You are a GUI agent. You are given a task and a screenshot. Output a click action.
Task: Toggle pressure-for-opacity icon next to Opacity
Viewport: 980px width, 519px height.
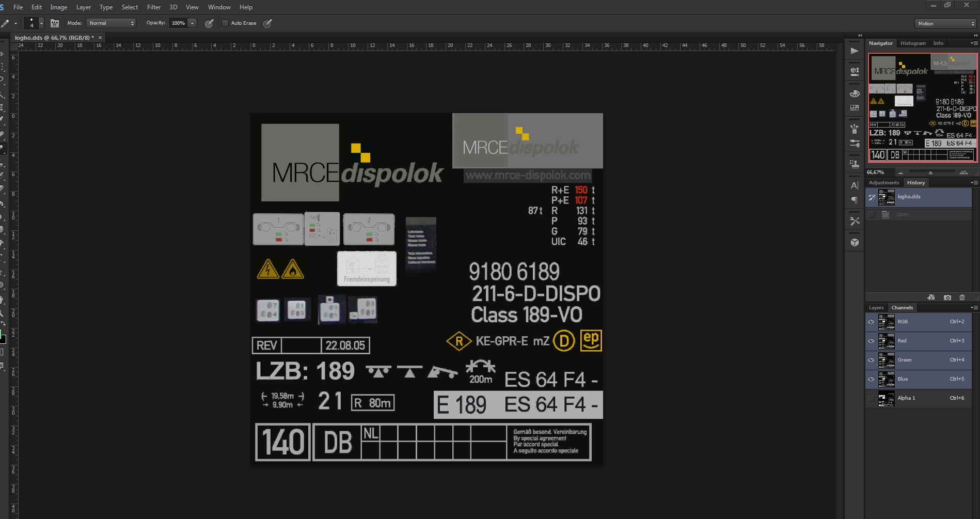tap(209, 23)
